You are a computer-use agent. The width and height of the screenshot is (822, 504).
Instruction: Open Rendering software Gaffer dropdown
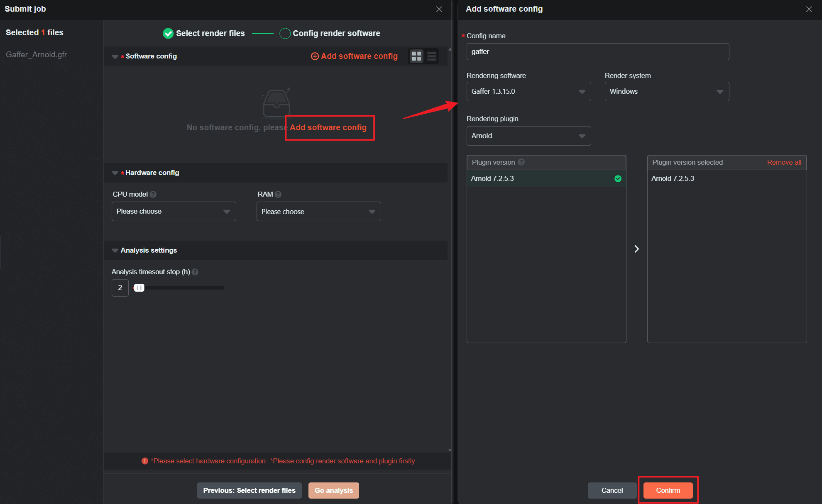pyautogui.click(x=528, y=92)
